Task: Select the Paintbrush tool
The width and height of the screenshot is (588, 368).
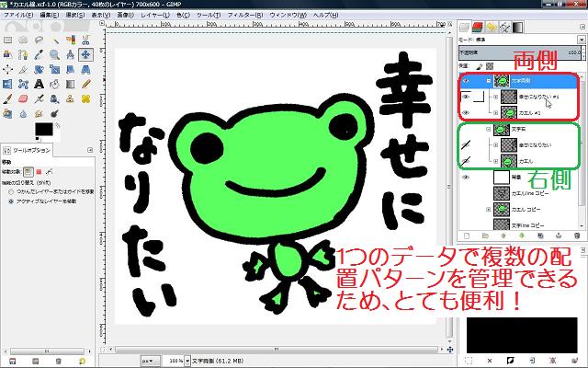Action: [x=7, y=98]
